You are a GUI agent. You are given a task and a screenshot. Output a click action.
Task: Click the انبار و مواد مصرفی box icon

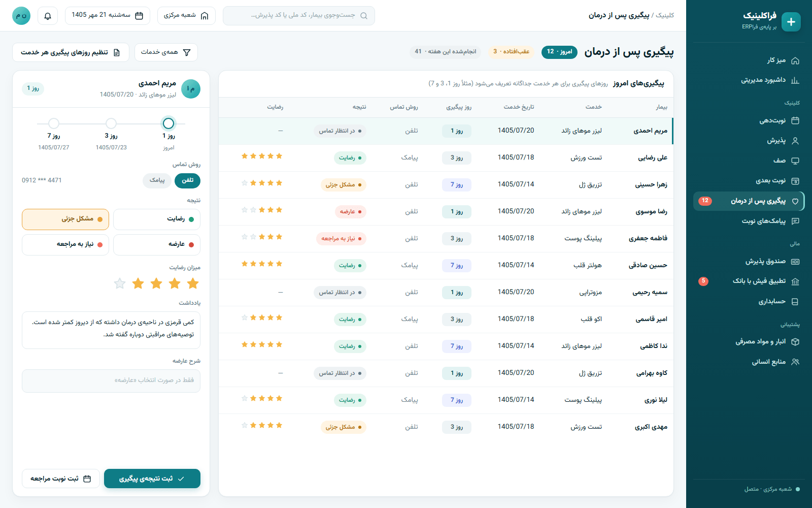795,342
